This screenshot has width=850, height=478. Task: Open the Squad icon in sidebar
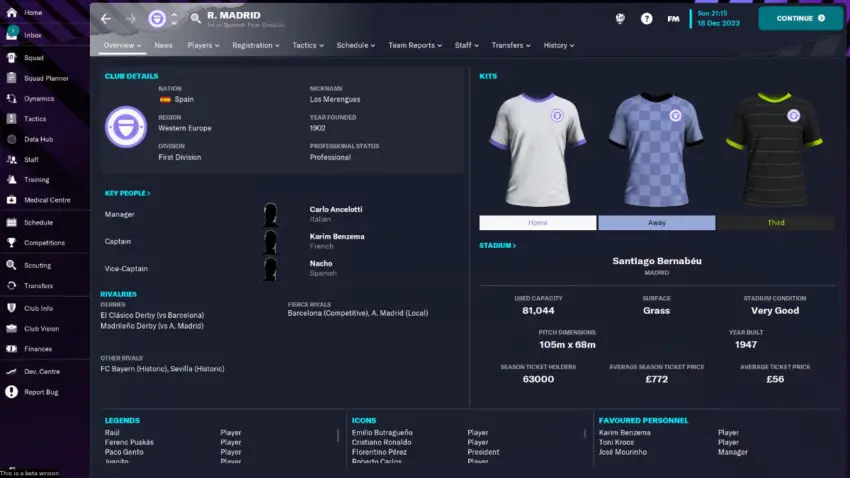click(11, 57)
